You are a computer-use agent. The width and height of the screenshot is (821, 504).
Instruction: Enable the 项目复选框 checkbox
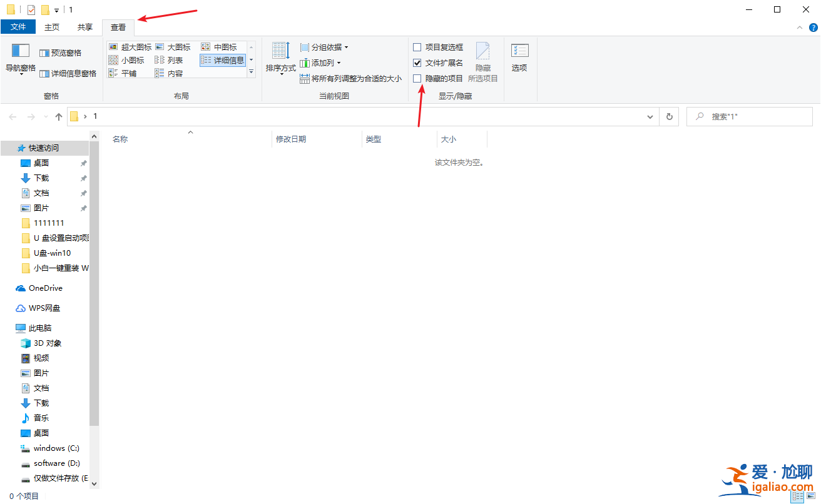coord(417,47)
